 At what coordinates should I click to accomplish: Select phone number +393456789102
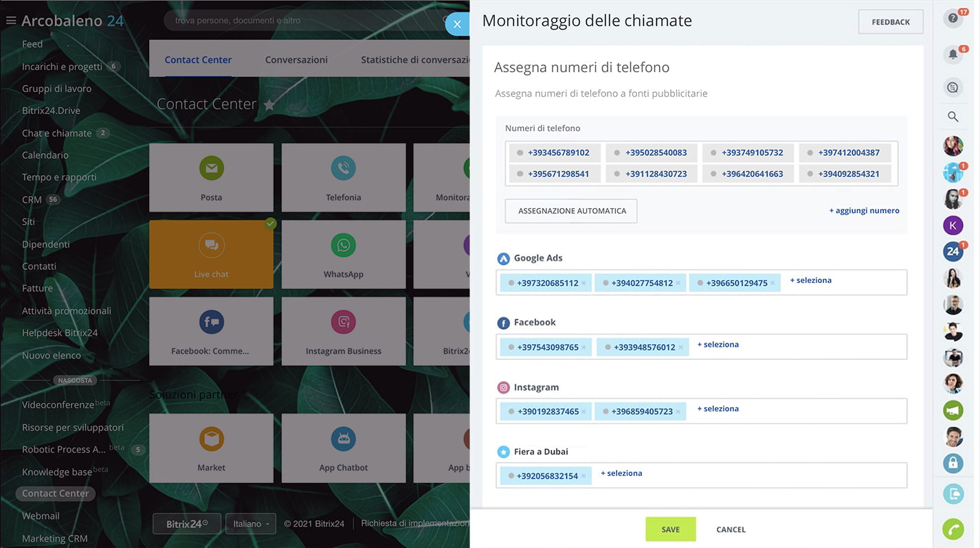point(555,153)
